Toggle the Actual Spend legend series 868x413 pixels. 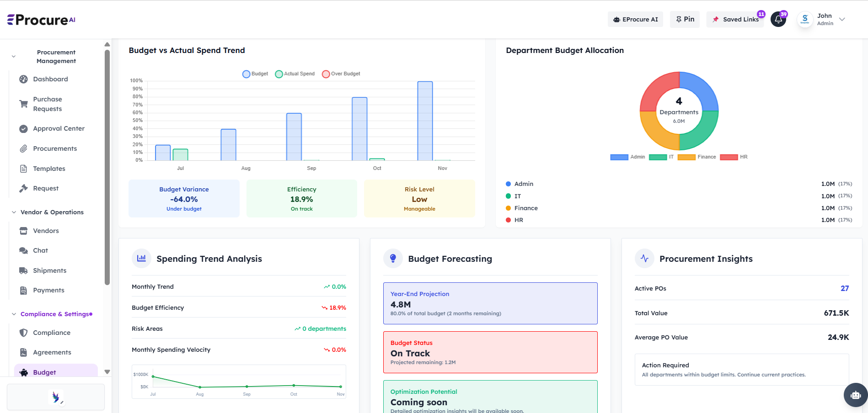tap(295, 74)
